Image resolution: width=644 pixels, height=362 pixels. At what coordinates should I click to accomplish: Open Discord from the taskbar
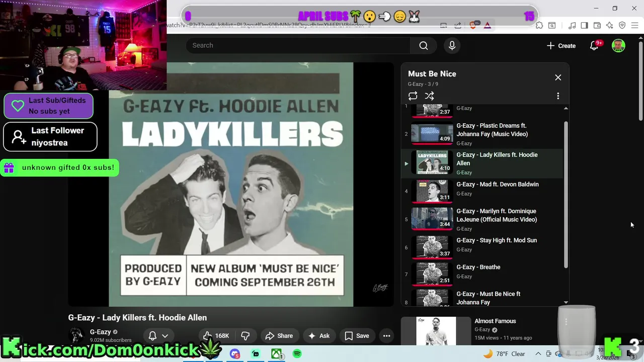tap(234, 354)
